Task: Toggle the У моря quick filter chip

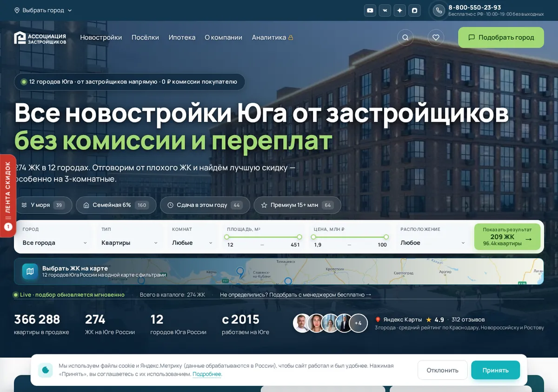Action: [43, 205]
